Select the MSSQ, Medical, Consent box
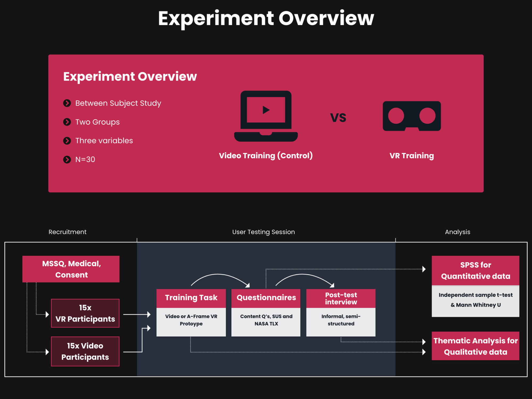532x399 pixels. 71,269
